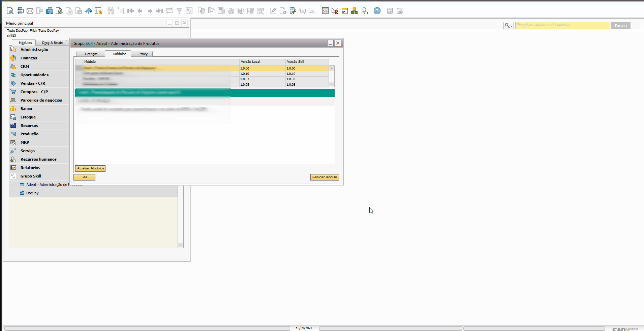644x331 pixels.
Task: Collapse the Grupo Skill module
Action: coord(31,176)
